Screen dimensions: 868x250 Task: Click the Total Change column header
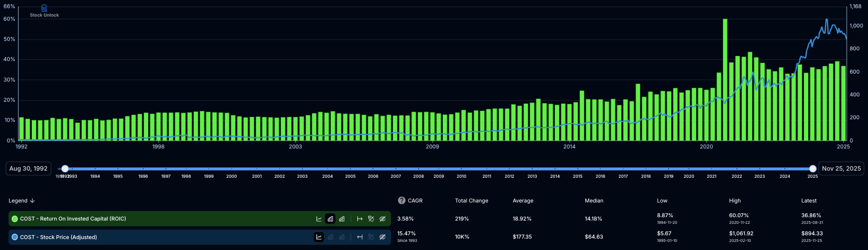pos(472,201)
